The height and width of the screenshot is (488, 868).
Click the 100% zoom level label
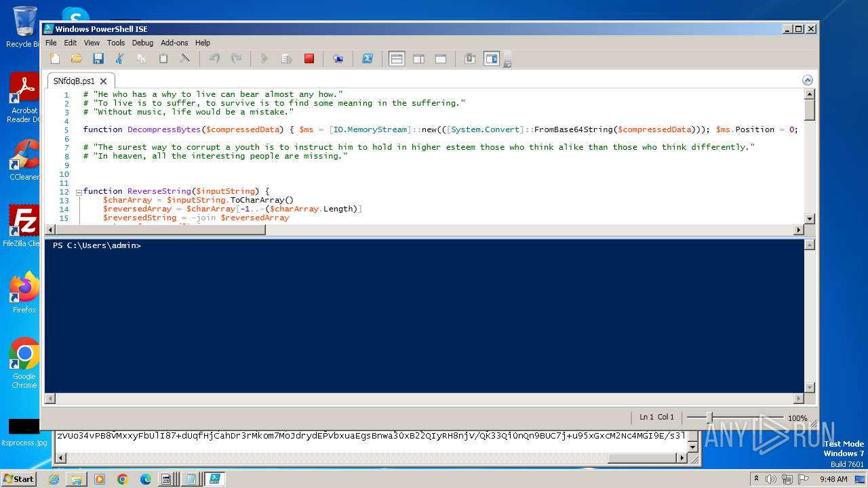click(797, 418)
